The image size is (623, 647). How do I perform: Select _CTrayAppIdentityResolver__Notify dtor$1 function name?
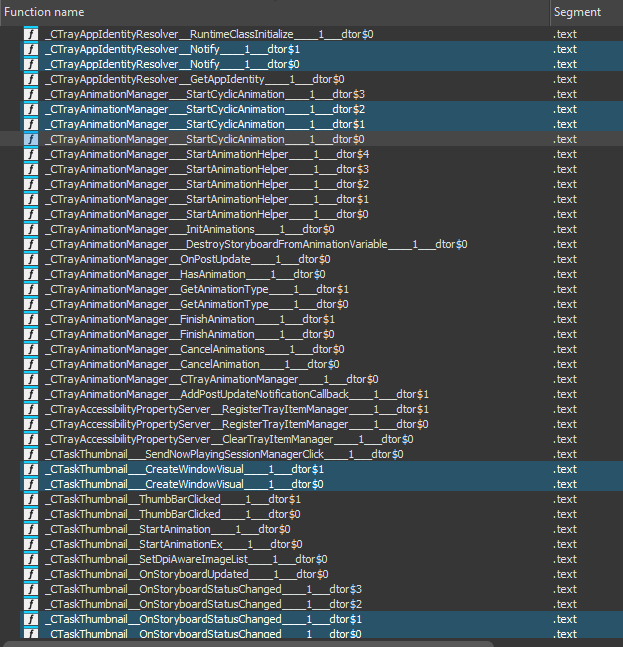pos(172,49)
